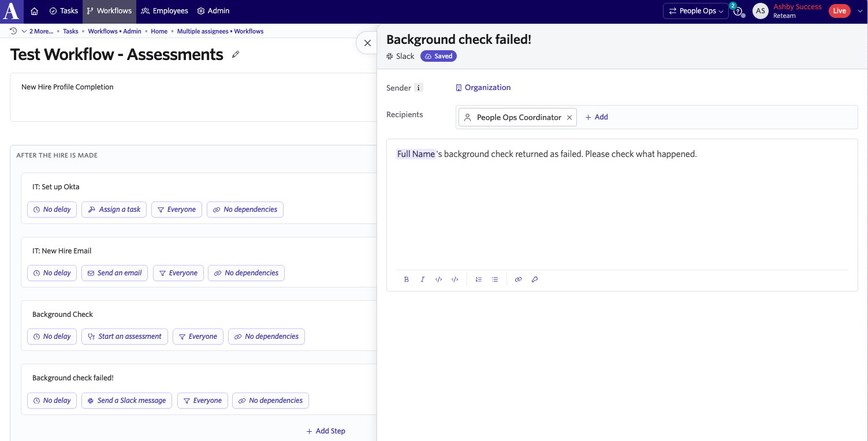Follow the 'Workflows • Admin' breadcrumb link
The image size is (868, 441).
[x=114, y=31]
